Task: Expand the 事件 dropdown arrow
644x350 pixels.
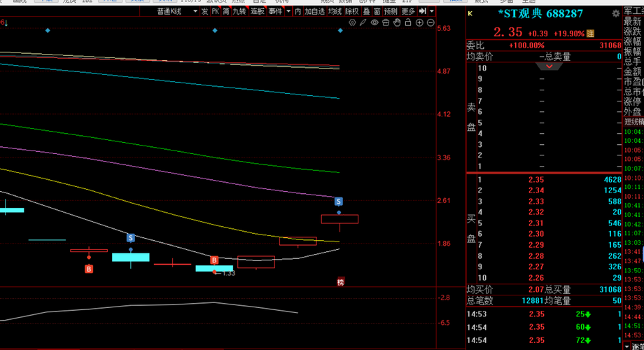Action: (287, 11)
